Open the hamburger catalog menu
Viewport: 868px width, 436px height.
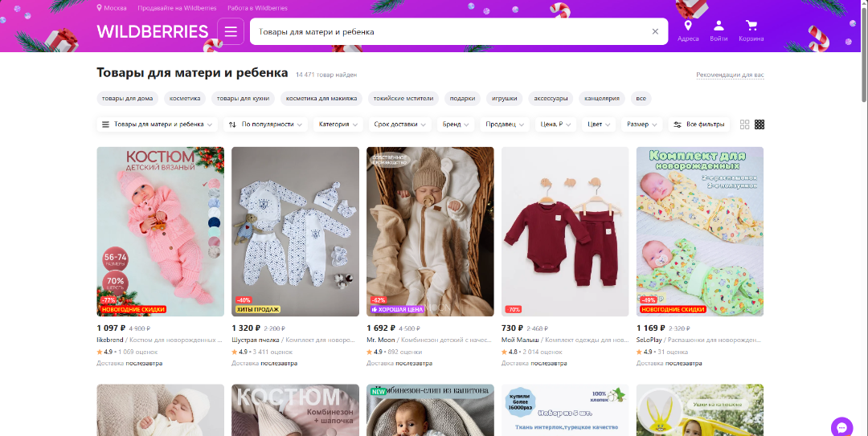coord(231,32)
